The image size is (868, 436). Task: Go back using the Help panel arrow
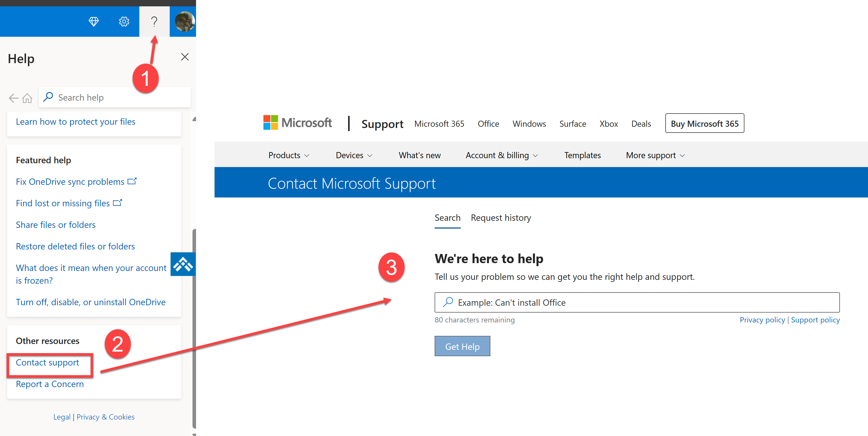[x=13, y=98]
